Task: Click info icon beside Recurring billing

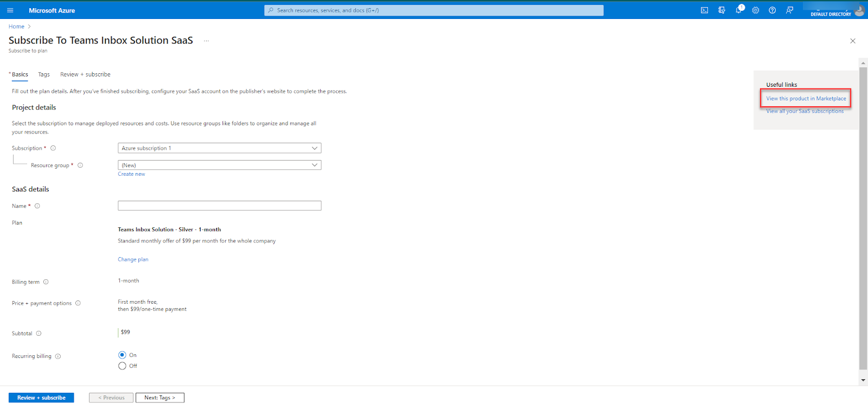Action: click(x=58, y=356)
